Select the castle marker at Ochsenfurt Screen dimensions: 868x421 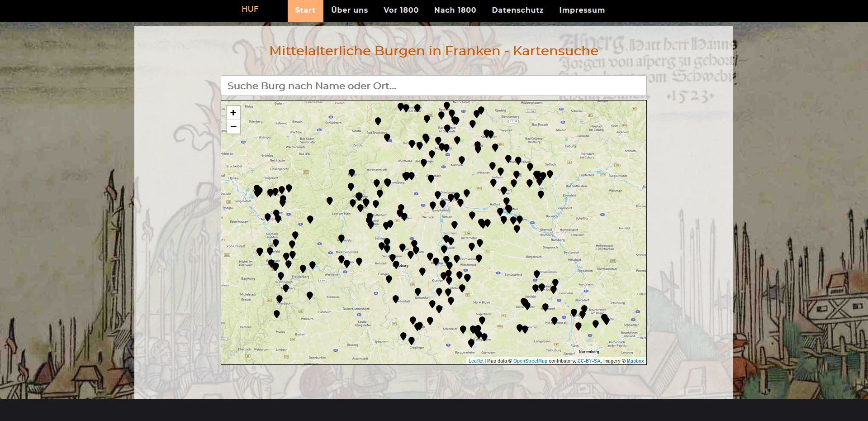(418, 292)
